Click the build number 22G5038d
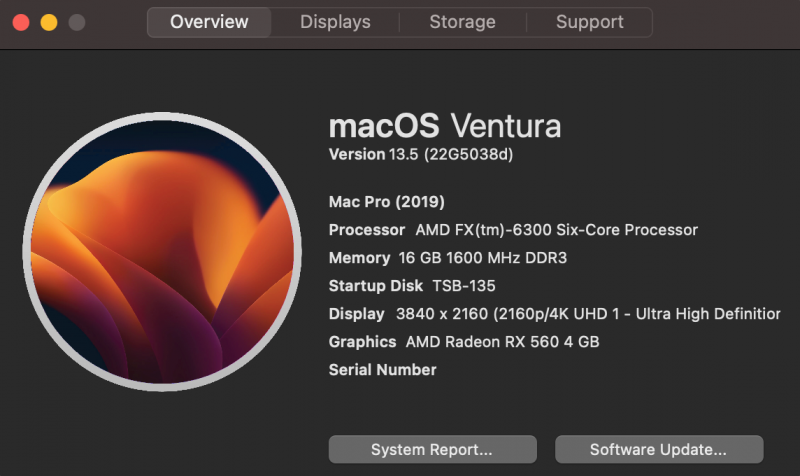Viewport: 800px width, 476px height. 468,155
